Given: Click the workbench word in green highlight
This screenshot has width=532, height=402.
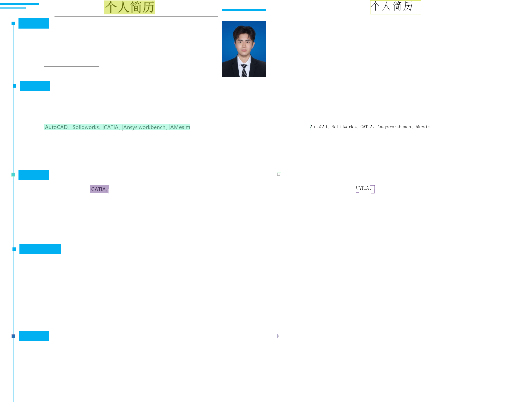Looking at the screenshot, I should pyautogui.click(x=152, y=127).
